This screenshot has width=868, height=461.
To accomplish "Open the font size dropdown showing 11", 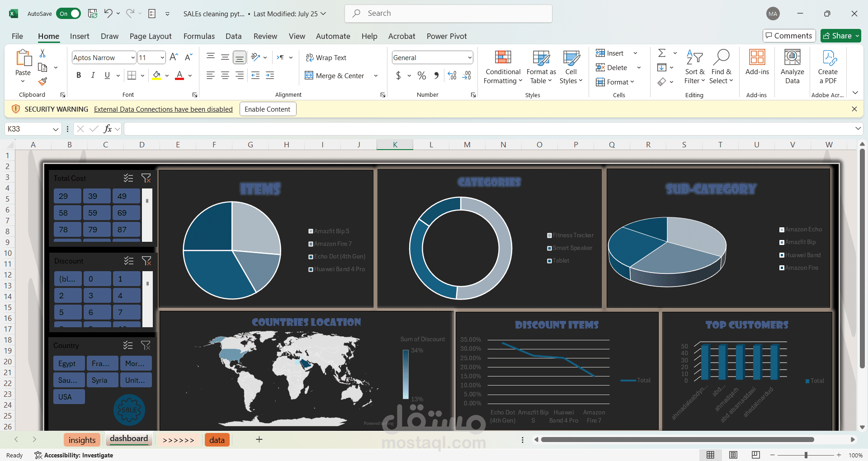I will 162,57.
